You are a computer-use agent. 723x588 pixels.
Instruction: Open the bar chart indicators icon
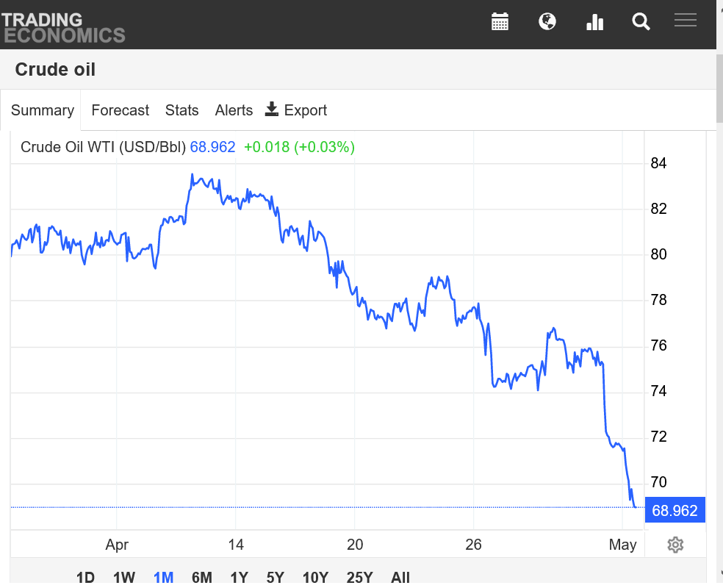(595, 21)
